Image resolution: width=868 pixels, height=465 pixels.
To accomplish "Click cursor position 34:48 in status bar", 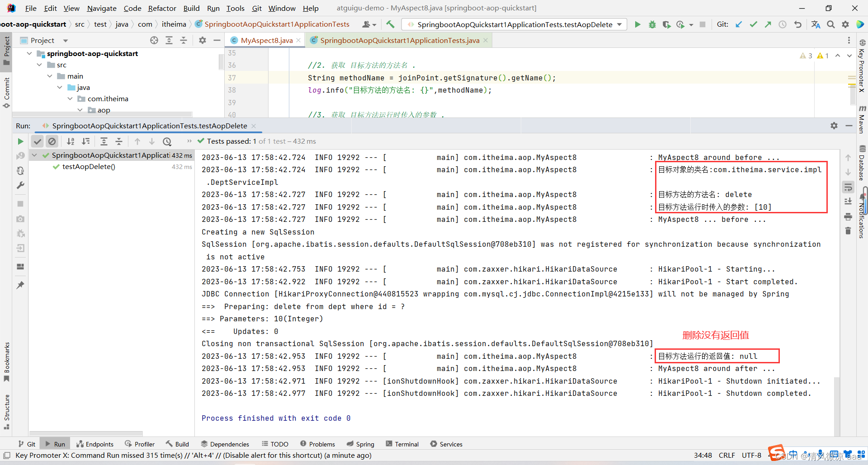I will 703,455.
